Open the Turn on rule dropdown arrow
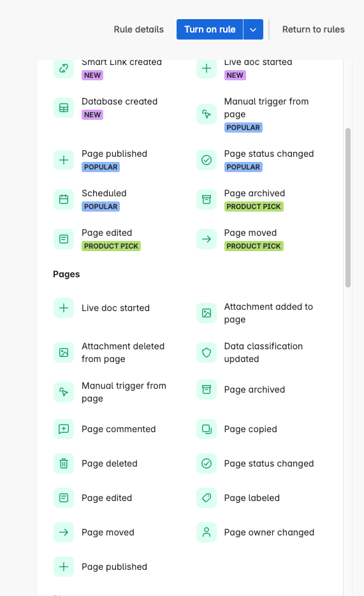 pos(253,29)
